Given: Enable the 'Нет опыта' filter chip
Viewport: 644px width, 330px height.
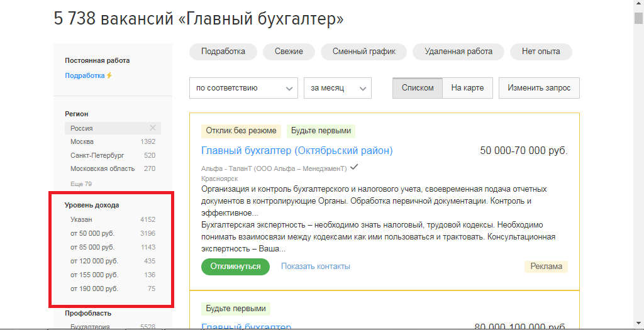Looking at the screenshot, I should click(x=540, y=52).
